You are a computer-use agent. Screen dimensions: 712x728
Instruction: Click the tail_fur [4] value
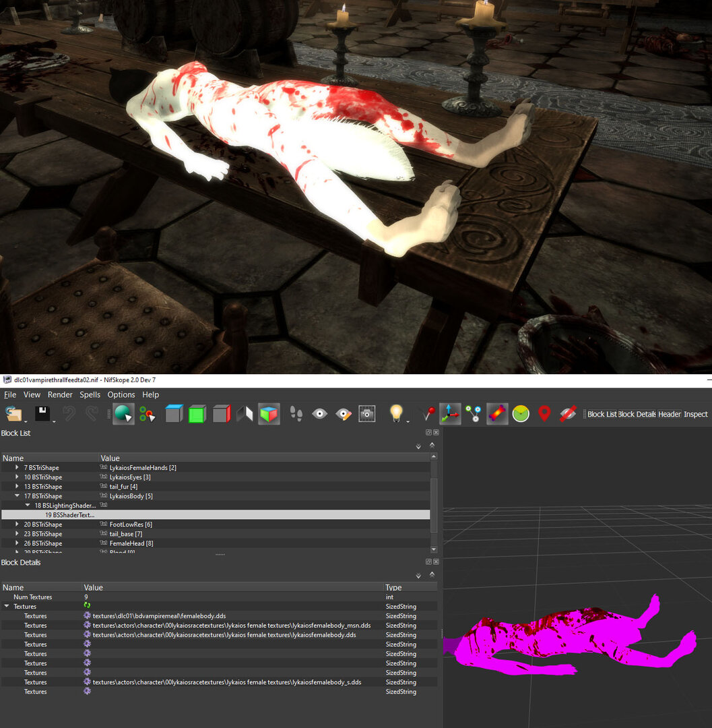[x=123, y=487]
